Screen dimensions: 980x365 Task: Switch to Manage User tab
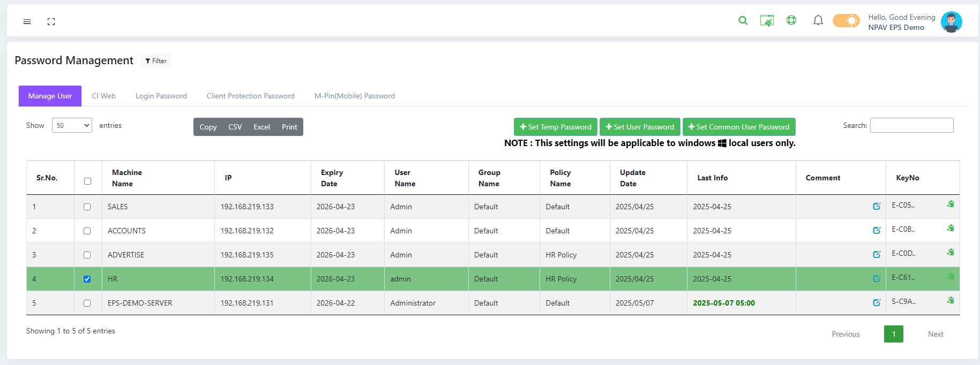[x=50, y=96]
